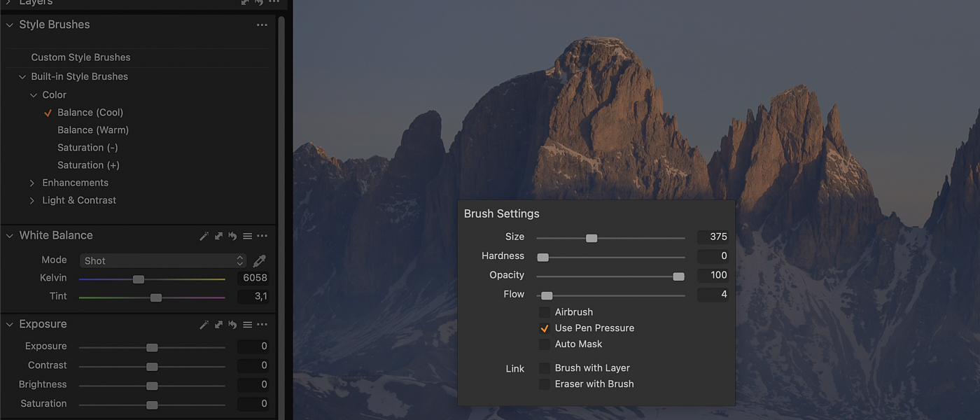Enable Link Brush with Layer
This screenshot has height=420, width=980.
click(545, 367)
